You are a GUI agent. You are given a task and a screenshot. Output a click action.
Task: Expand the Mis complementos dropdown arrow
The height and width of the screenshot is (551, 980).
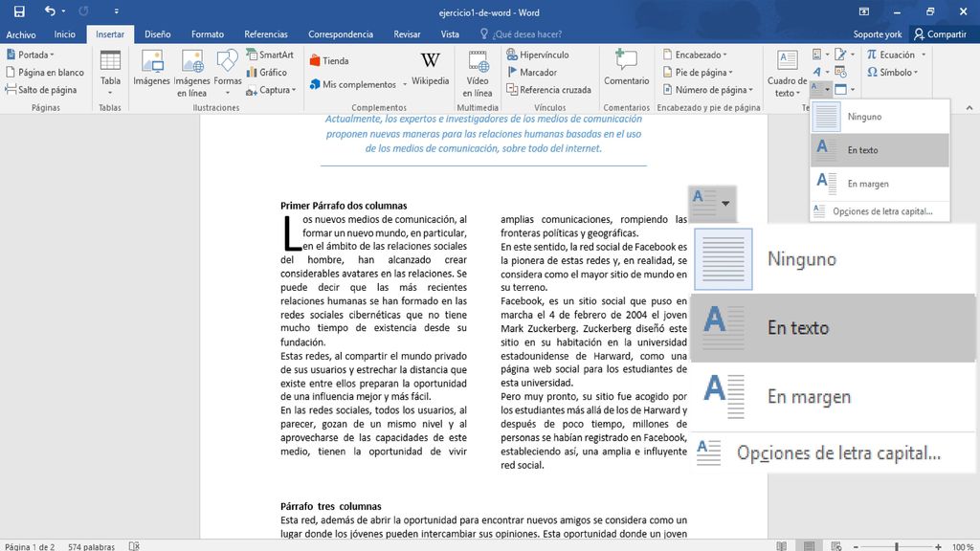(405, 84)
